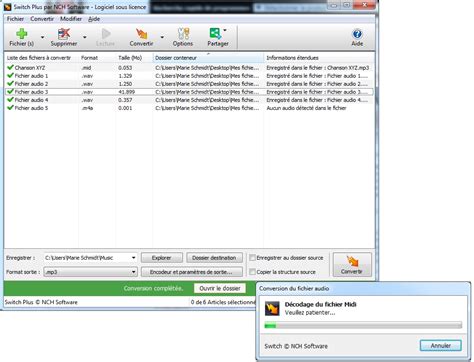Click the Dossier destination button
474x362 pixels.
[214, 258]
